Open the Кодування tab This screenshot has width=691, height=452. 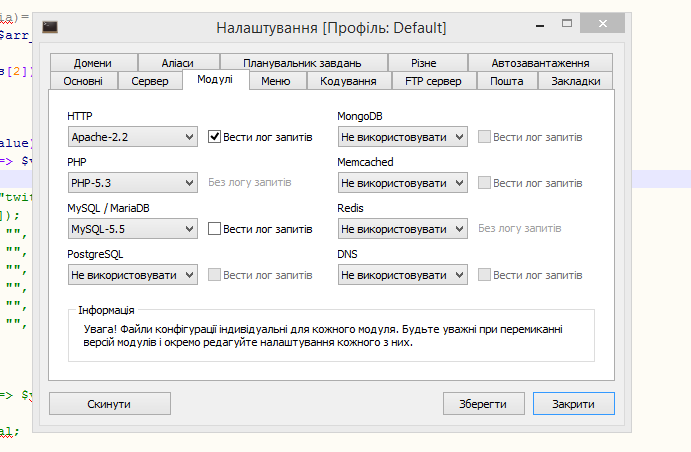[348, 81]
